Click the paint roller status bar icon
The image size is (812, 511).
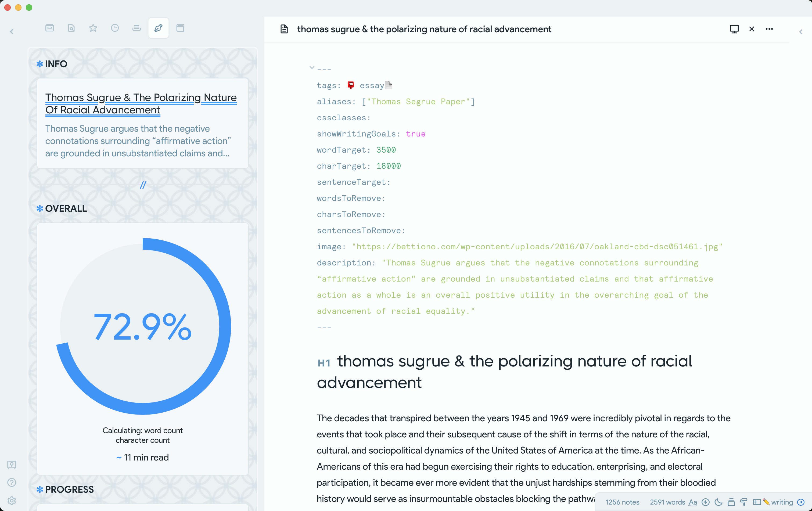[x=744, y=502]
